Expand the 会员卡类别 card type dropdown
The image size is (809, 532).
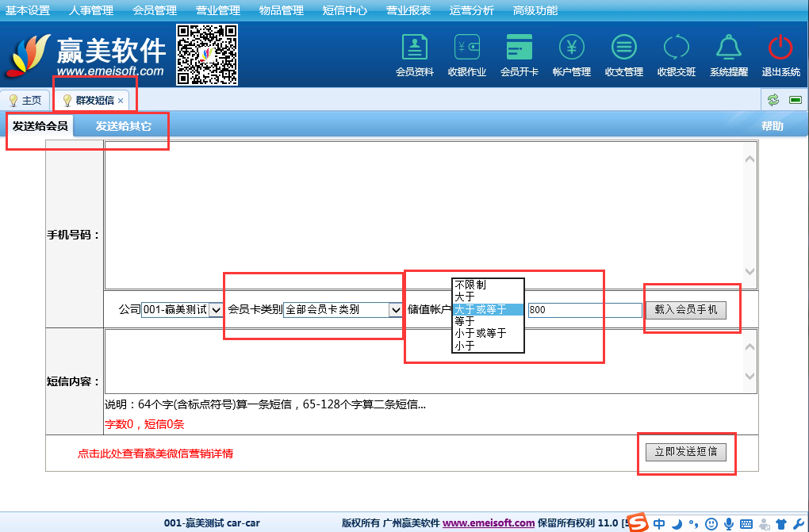[395, 310]
